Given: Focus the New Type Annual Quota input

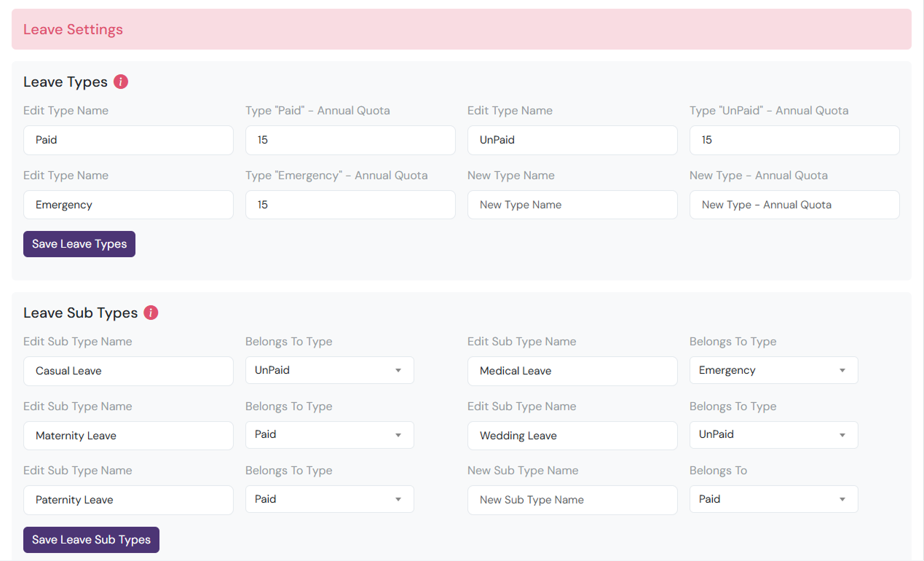Looking at the screenshot, I should click(x=794, y=205).
